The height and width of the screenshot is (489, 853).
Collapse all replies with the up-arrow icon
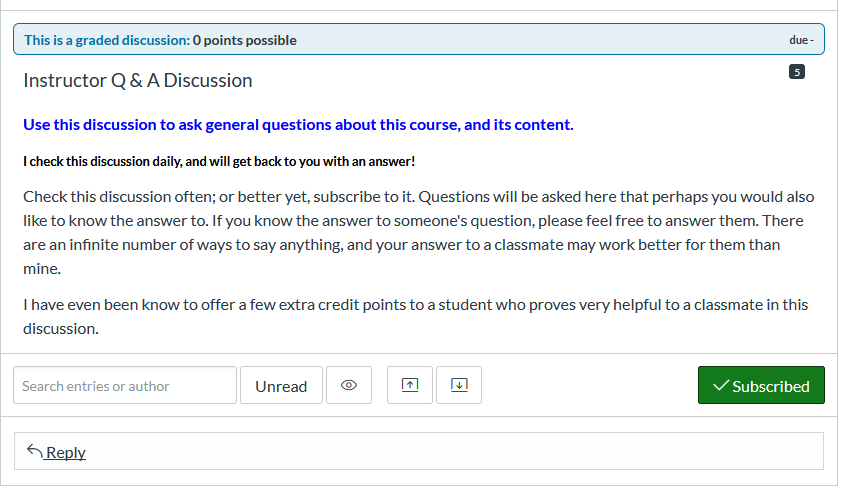click(410, 385)
